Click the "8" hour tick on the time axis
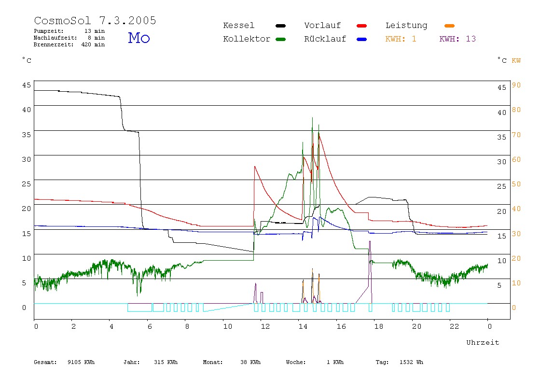Image resolution: width=554 pixels, height=392 pixels. 187,327
